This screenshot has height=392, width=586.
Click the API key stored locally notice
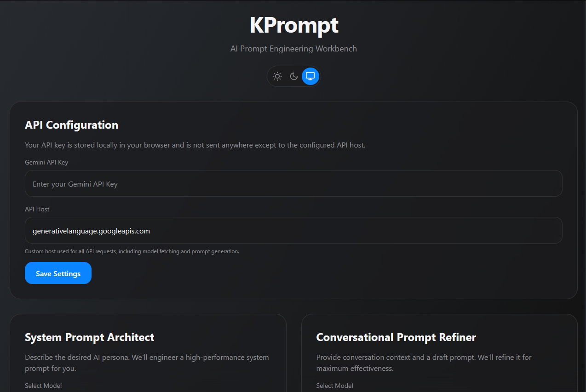point(195,145)
